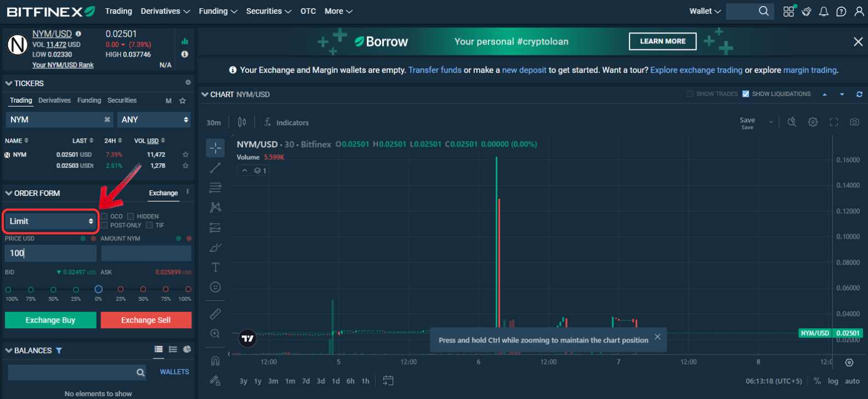Filter balances with funnel icon
This screenshot has height=399, width=868.
click(x=59, y=350)
